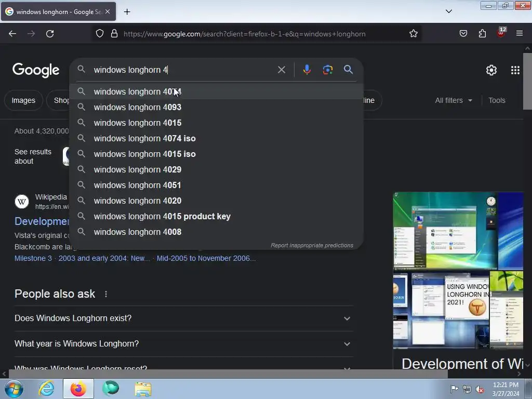Choose suggestion windows longhorn 4020
Image resolution: width=532 pixels, height=399 pixels.
(217, 201)
